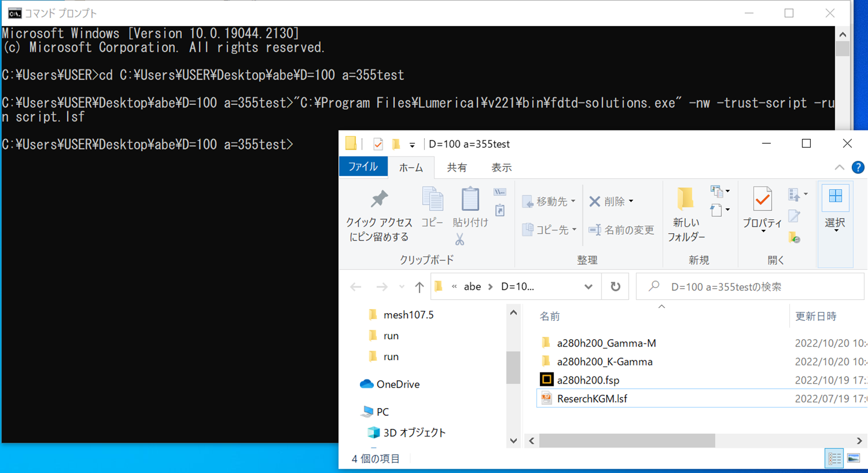This screenshot has height=473, width=868.
Task: Go back in Explorer navigation
Action: pyautogui.click(x=355, y=286)
